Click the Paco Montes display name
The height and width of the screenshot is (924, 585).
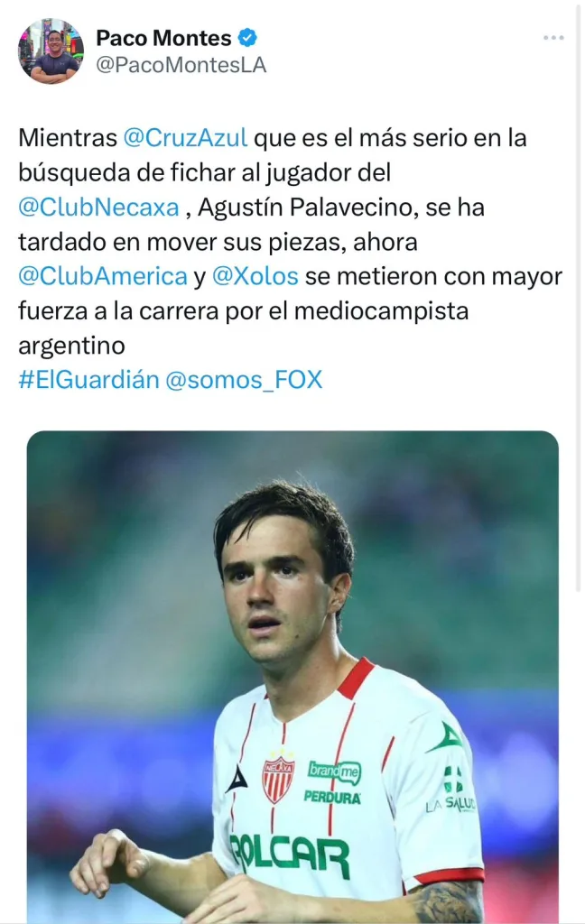[x=163, y=38]
